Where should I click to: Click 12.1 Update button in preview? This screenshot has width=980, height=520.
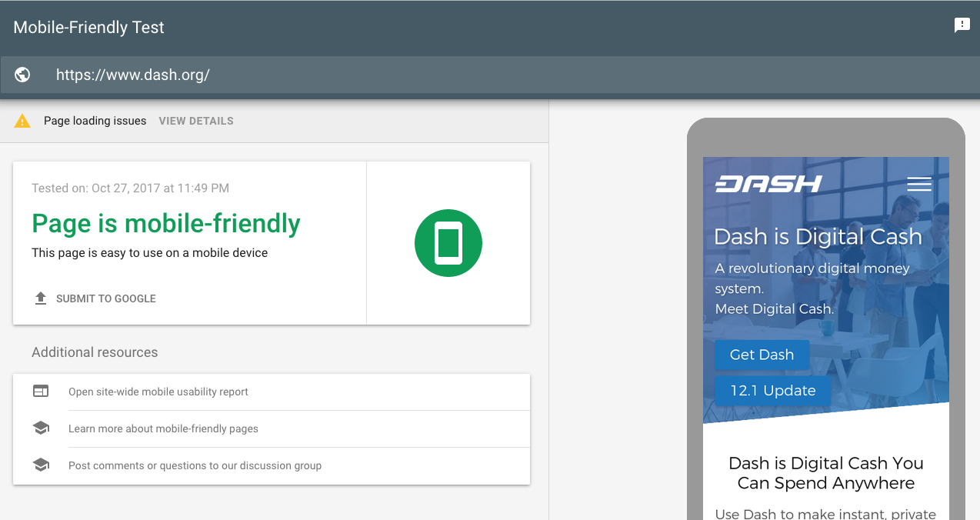click(x=773, y=391)
